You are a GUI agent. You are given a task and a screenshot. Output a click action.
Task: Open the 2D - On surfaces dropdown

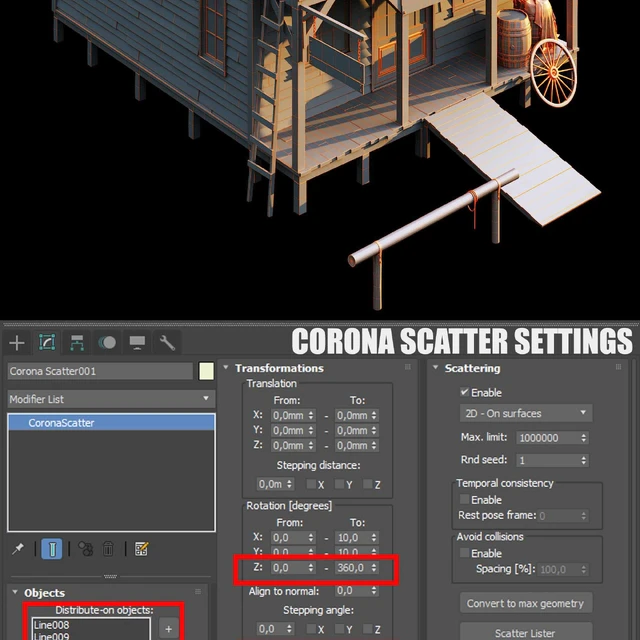526,413
